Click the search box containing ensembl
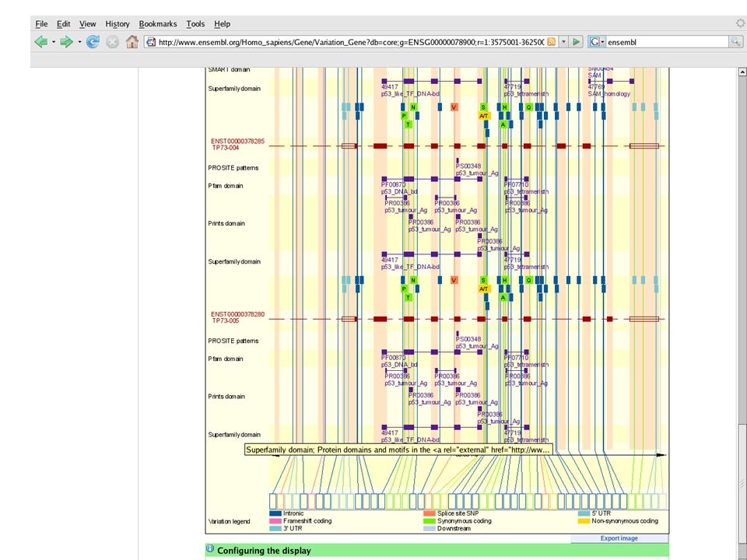Image resolution: width=747 pixels, height=560 pixels. (x=668, y=42)
